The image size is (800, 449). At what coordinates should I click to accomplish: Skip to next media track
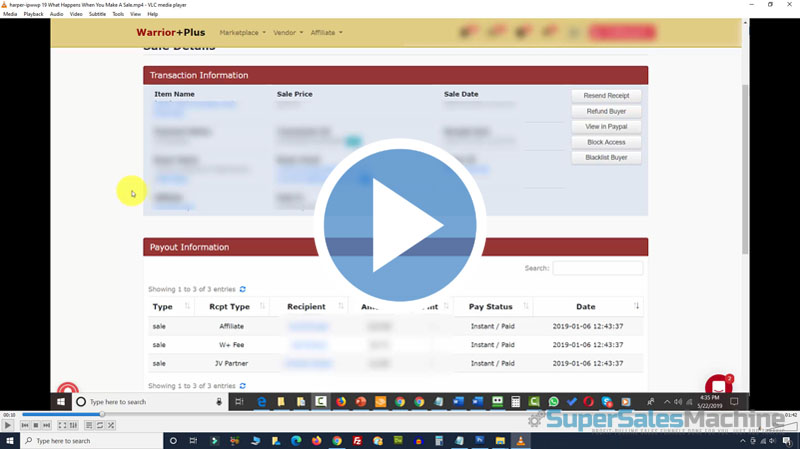(x=45, y=426)
